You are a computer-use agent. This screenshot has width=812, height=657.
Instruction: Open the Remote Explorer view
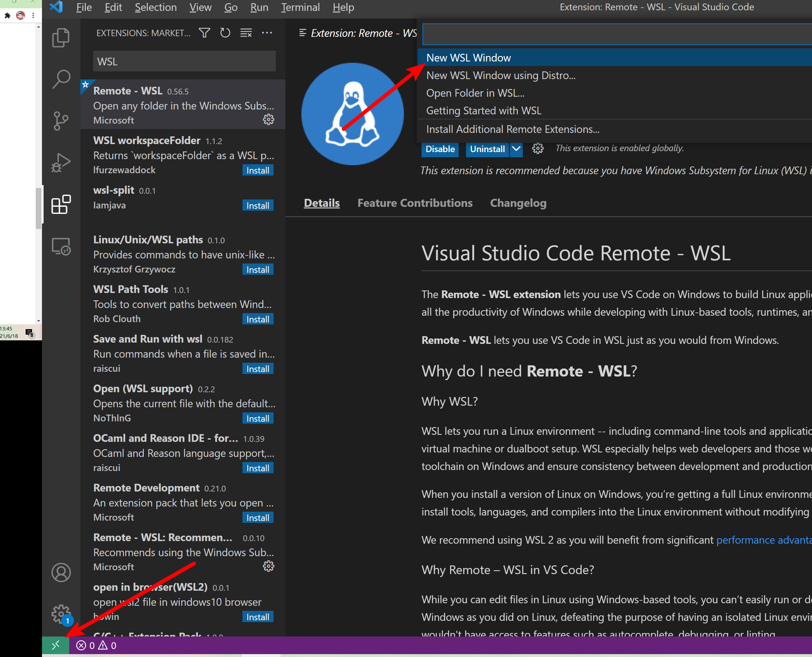click(x=61, y=246)
